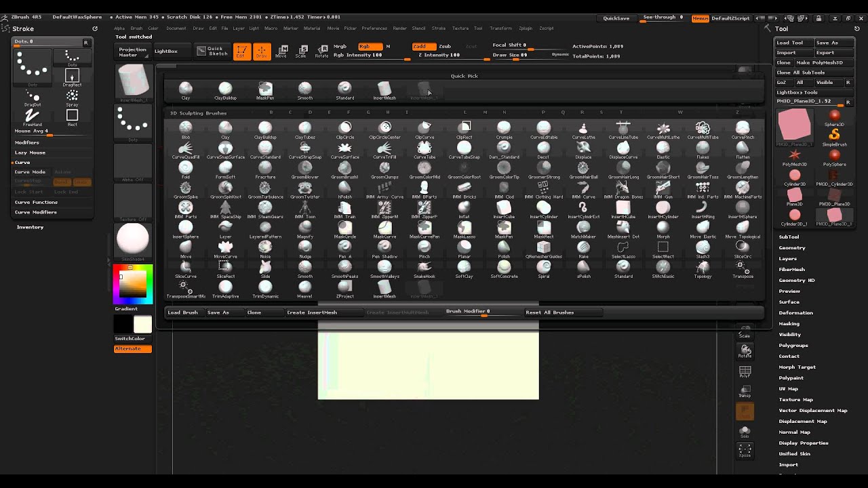
Task: Enable the Mrgb paint mode
Action: [x=340, y=46]
